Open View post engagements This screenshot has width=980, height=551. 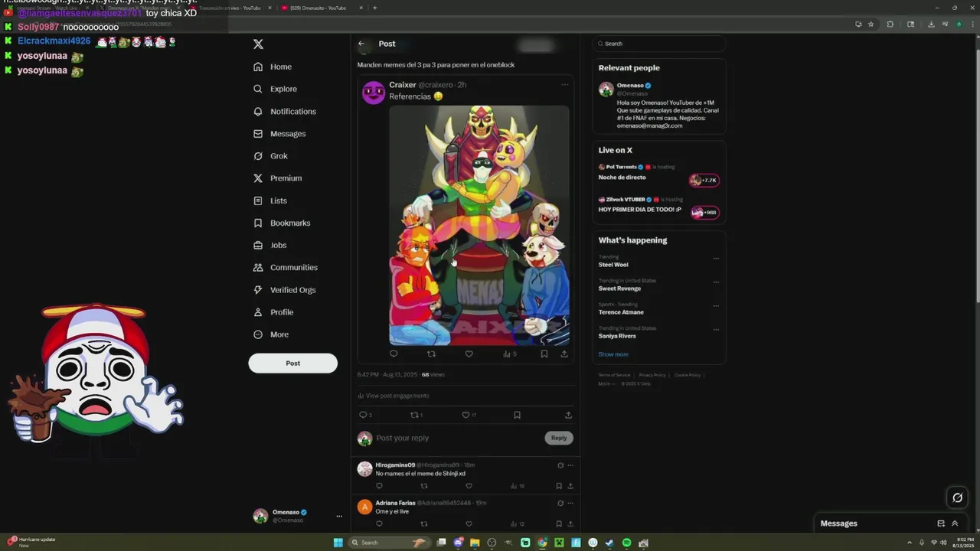point(394,396)
